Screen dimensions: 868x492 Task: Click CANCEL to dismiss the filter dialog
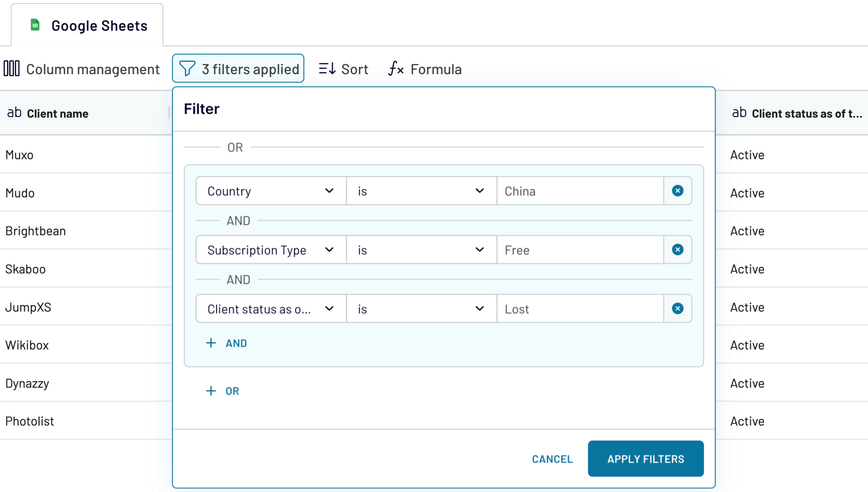(552, 459)
